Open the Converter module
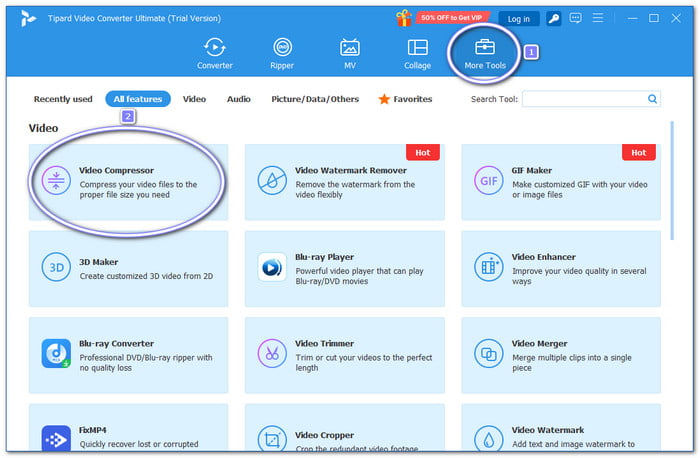Viewport: 700px width, 458px height. point(215,54)
